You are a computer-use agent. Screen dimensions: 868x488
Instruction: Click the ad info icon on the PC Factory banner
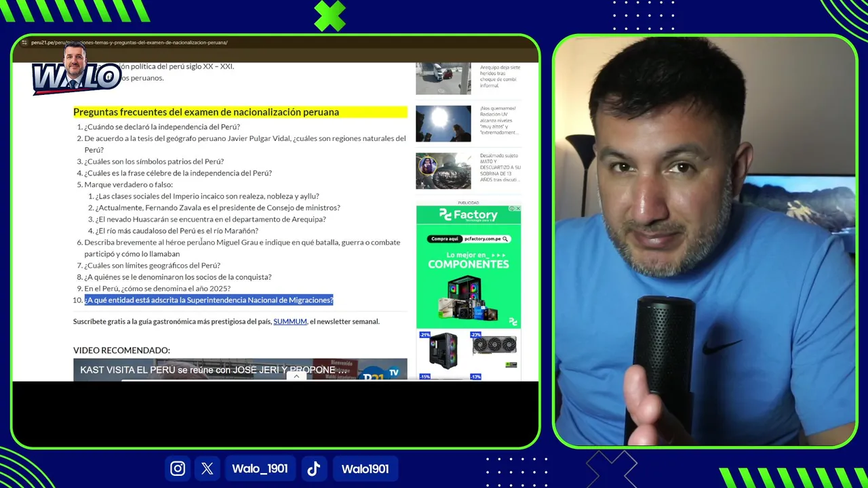513,209
